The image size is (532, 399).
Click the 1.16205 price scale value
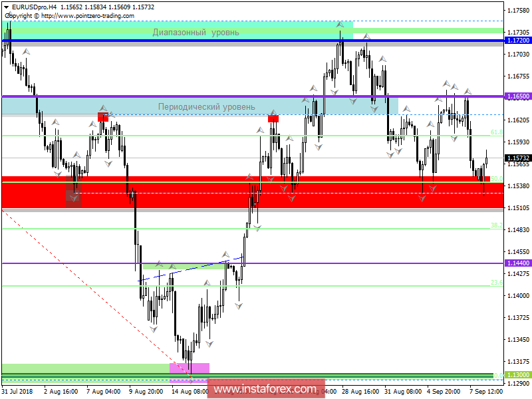pyautogui.click(x=518, y=120)
